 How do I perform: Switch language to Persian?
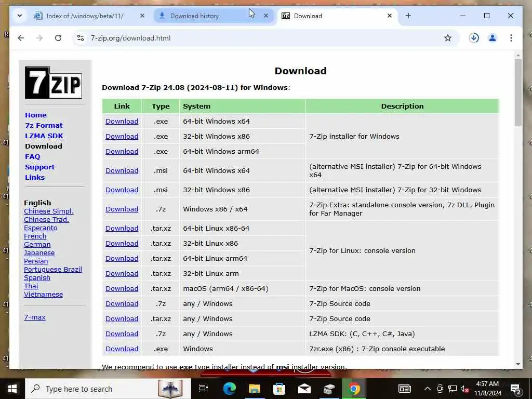[36, 261]
